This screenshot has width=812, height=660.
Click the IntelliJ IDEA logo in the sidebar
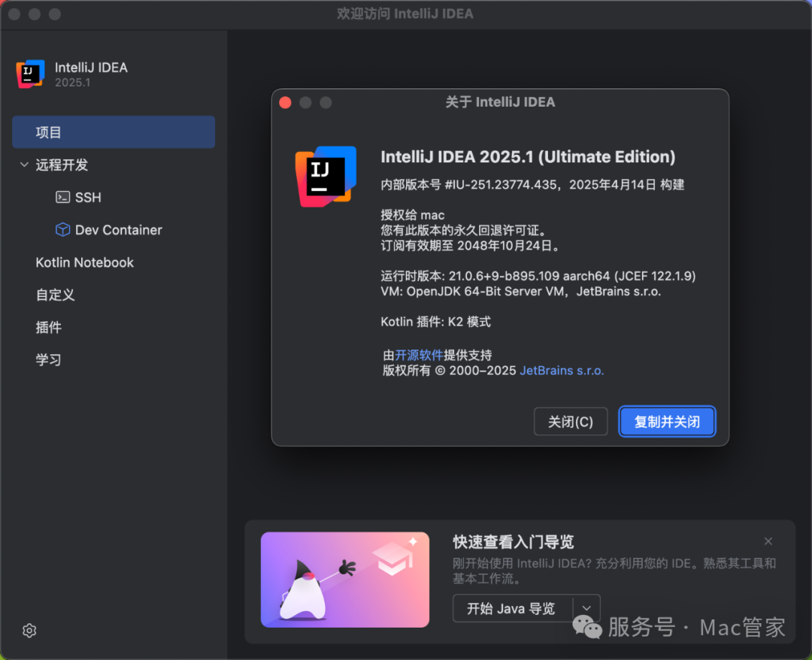point(31,74)
